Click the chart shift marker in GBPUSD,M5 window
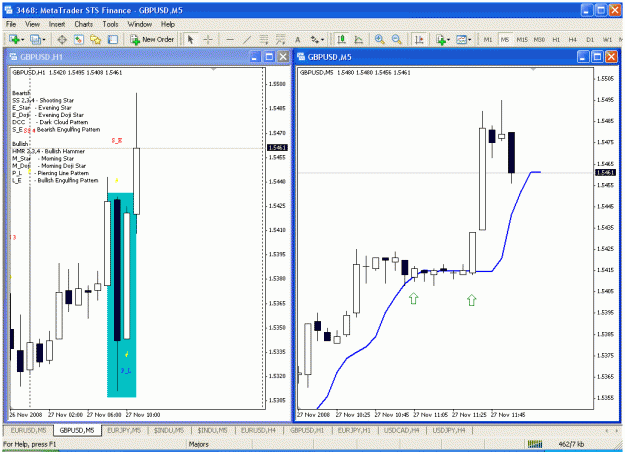Image resolution: width=625 pixels, height=452 pixels. coord(533,69)
